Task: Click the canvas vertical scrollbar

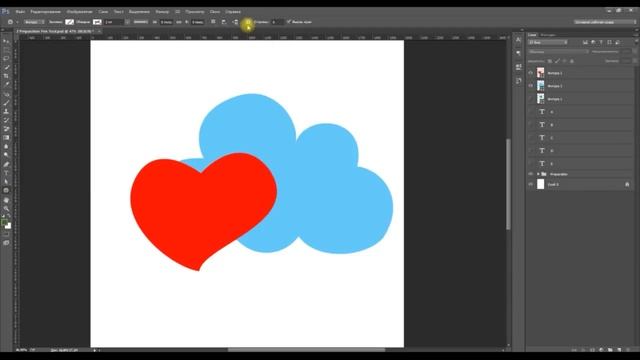Action: [508, 184]
